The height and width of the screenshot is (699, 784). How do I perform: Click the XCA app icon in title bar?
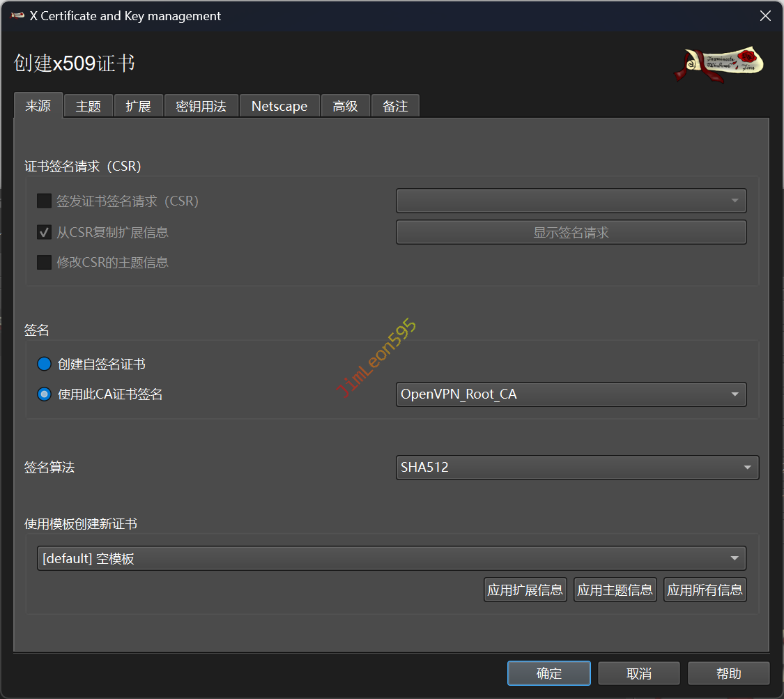17,16
